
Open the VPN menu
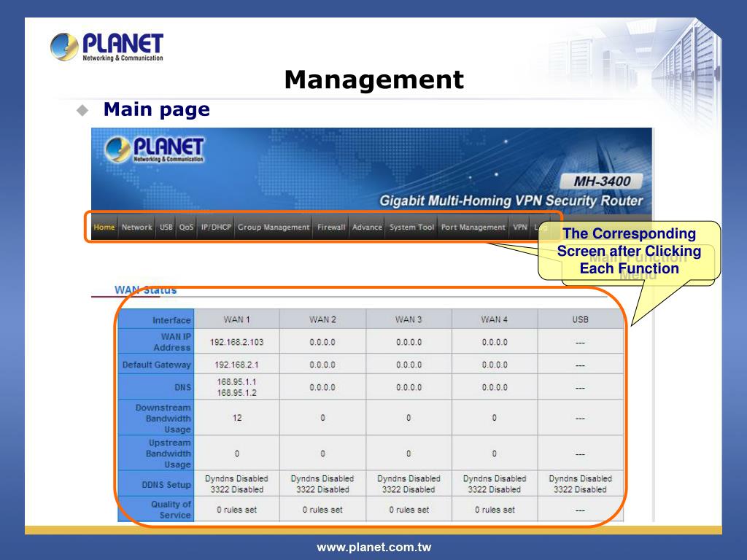pyautogui.click(x=519, y=227)
